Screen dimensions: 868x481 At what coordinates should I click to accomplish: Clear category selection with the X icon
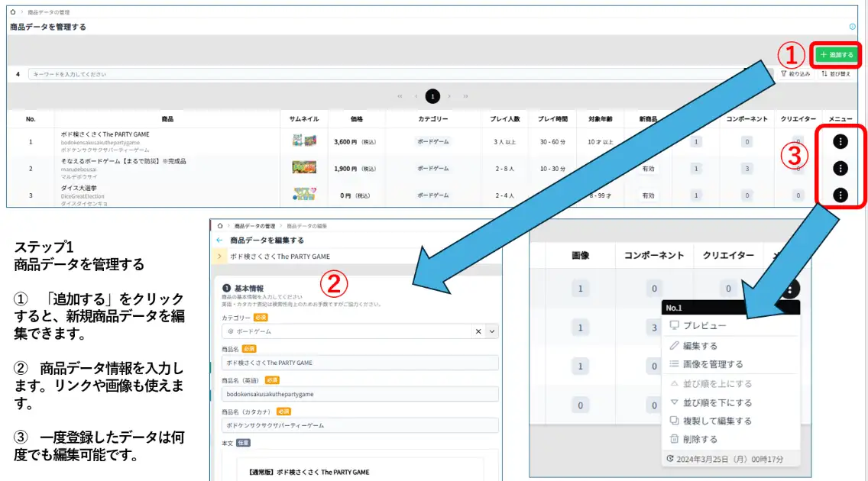(478, 331)
